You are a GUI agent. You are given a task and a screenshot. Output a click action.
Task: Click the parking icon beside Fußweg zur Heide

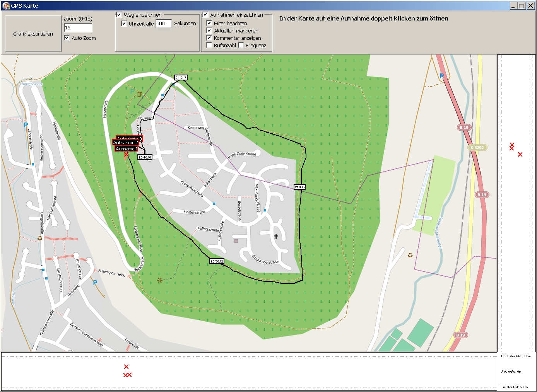[x=95, y=283]
